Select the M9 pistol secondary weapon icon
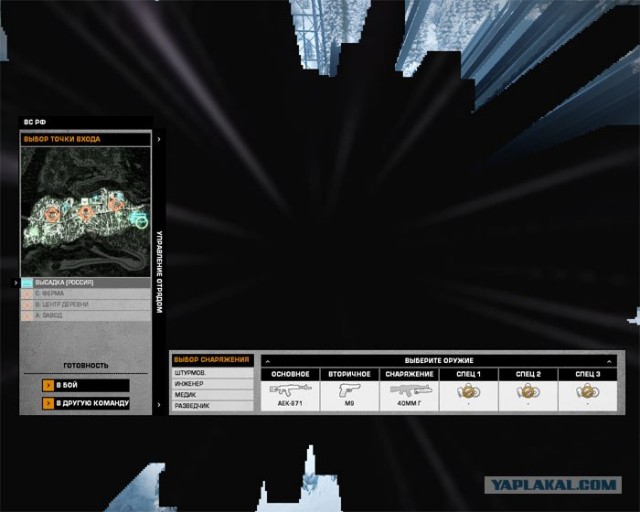 click(x=349, y=390)
